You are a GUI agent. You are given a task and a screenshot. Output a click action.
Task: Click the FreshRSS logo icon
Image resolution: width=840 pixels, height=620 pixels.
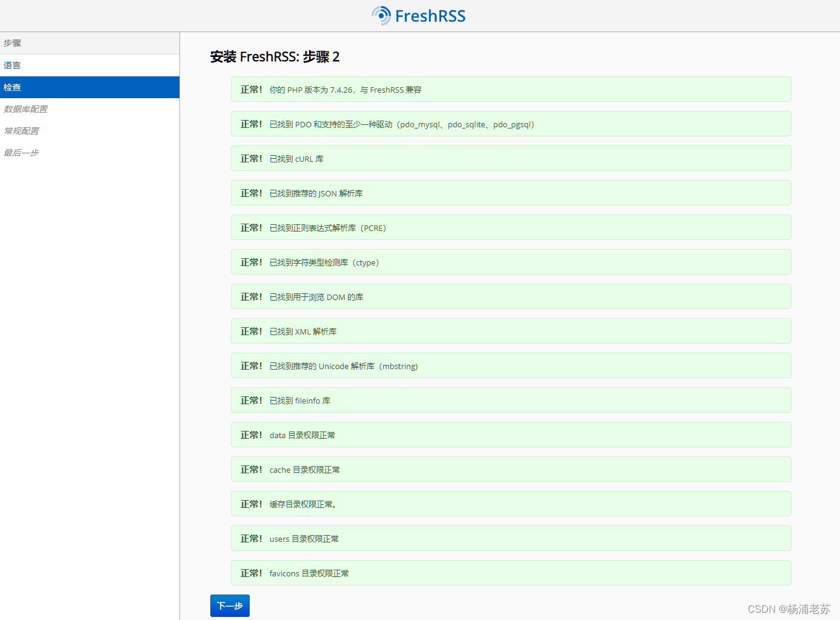(x=381, y=15)
